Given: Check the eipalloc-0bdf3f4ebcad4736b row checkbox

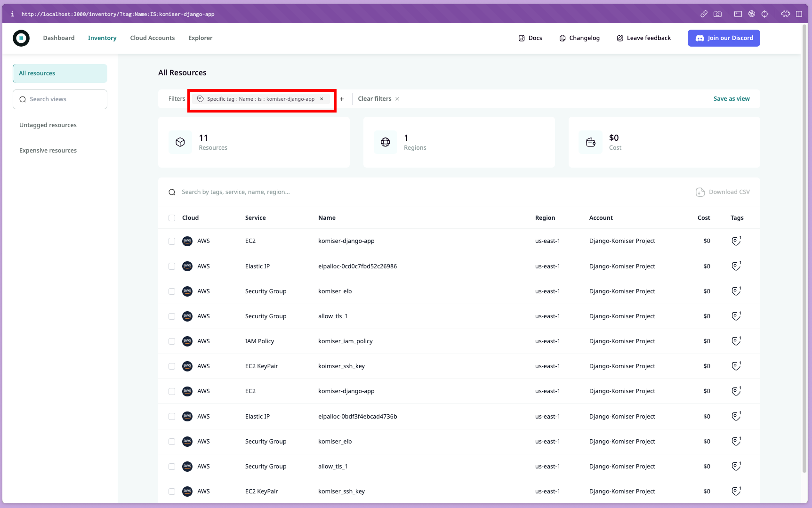Looking at the screenshot, I should [x=172, y=417].
